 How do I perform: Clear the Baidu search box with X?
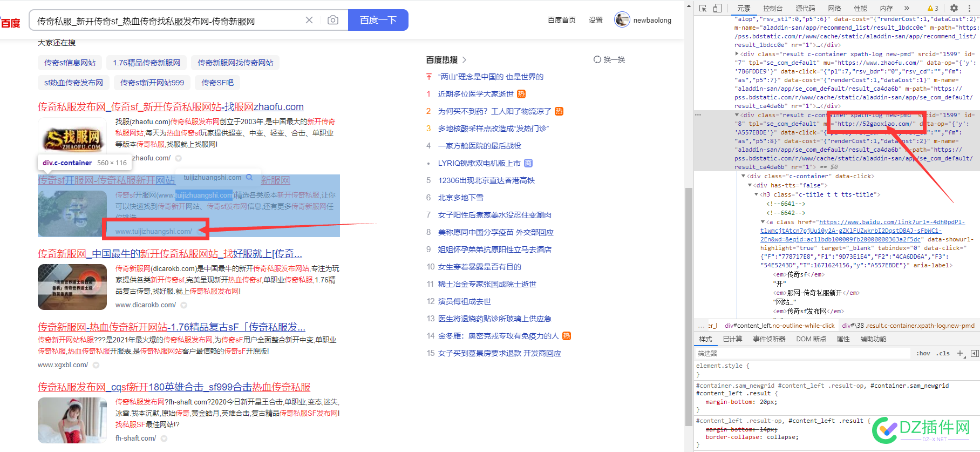click(x=309, y=20)
